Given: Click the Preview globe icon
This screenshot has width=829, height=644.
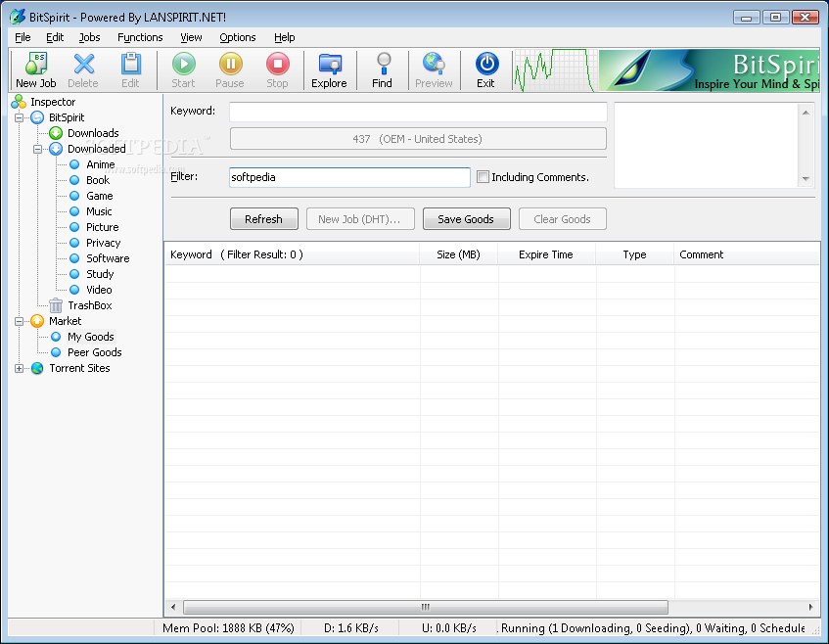Looking at the screenshot, I should [x=434, y=64].
